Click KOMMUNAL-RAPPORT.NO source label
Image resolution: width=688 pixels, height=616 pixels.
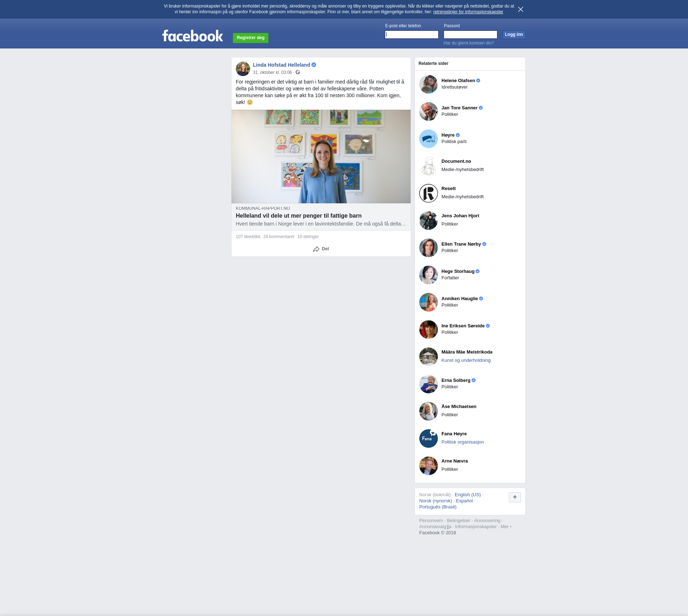point(263,208)
